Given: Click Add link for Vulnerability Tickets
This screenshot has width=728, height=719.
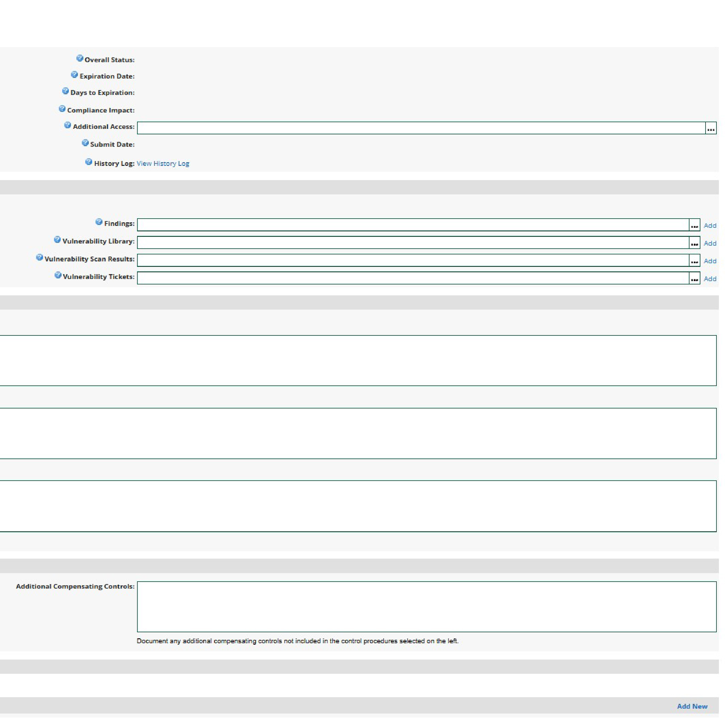Looking at the screenshot, I should pyautogui.click(x=710, y=278).
